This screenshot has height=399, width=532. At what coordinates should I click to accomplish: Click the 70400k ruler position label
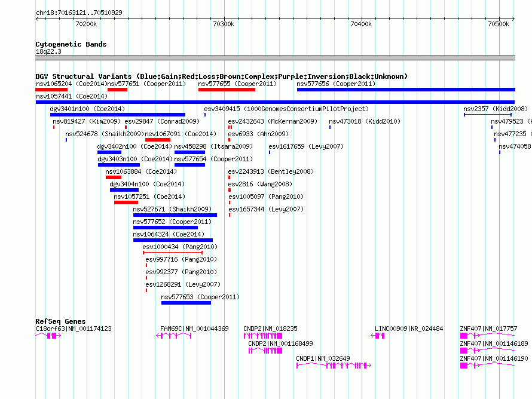pos(361,24)
